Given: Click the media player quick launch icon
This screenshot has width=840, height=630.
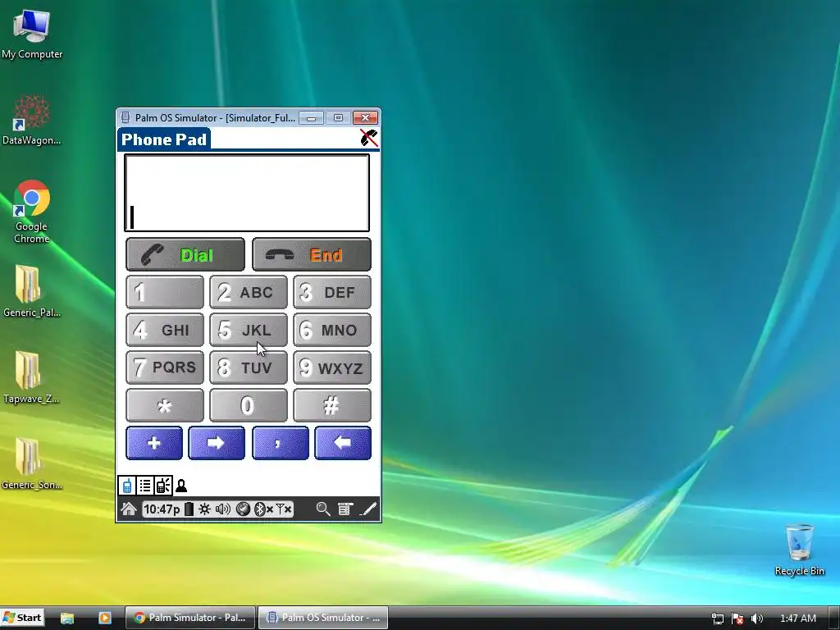Looking at the screenshot, I should click(x=105, y=618).
